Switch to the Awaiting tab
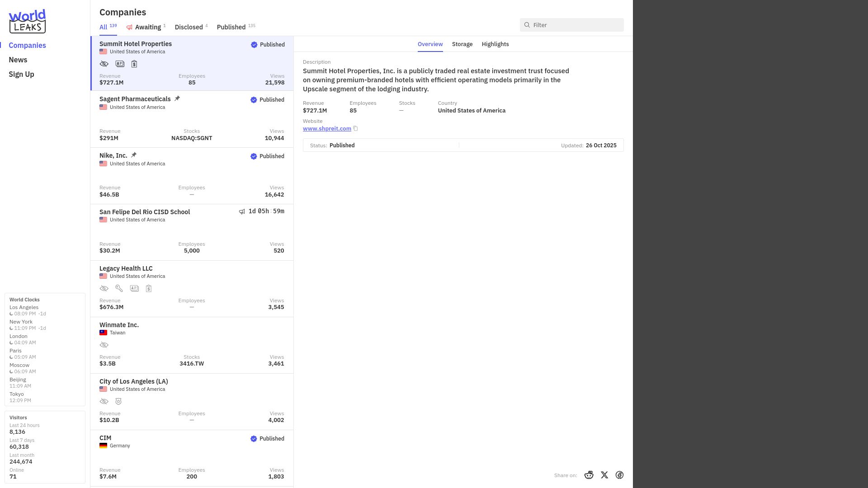868x488 pixels. click(146, 27)
